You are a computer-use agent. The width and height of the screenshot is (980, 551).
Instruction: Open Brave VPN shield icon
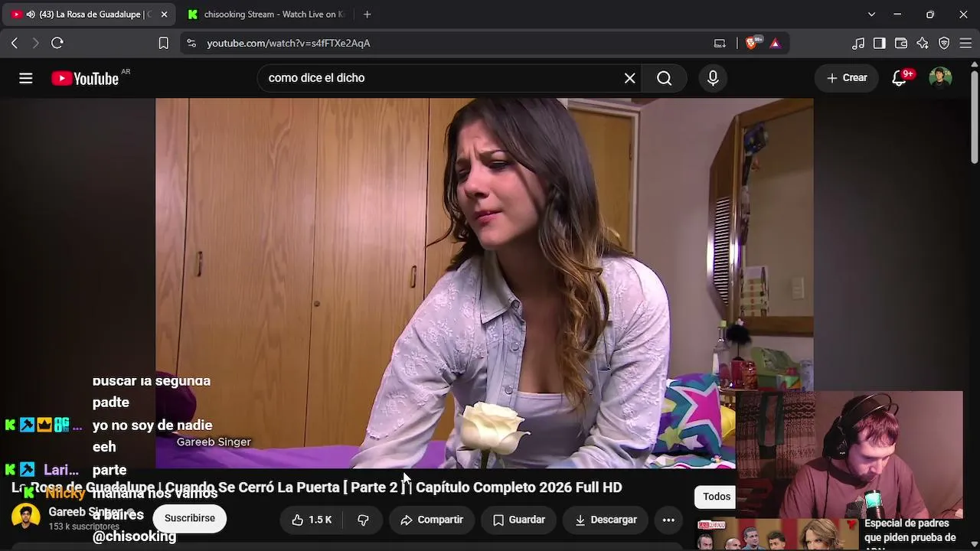pyautogui.click(x=944, y=43)
